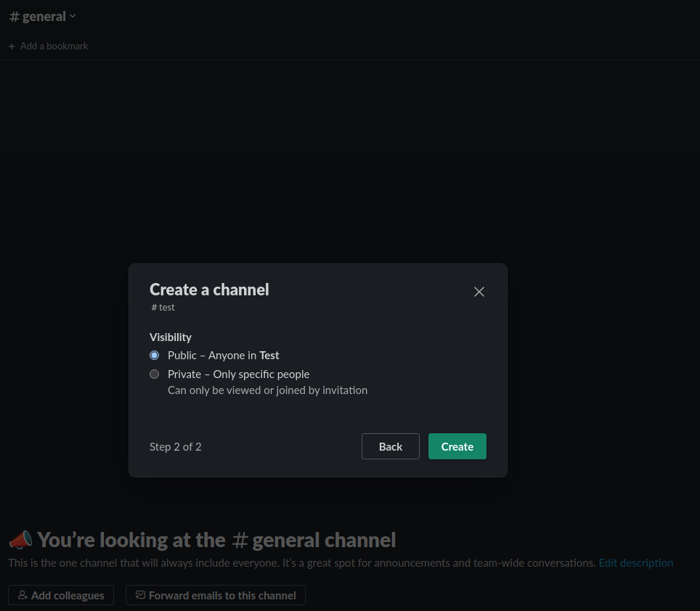Click the plus icon beside Add a bookmark
This screenshot has width=700, height=611.
(x=12, y=46)
